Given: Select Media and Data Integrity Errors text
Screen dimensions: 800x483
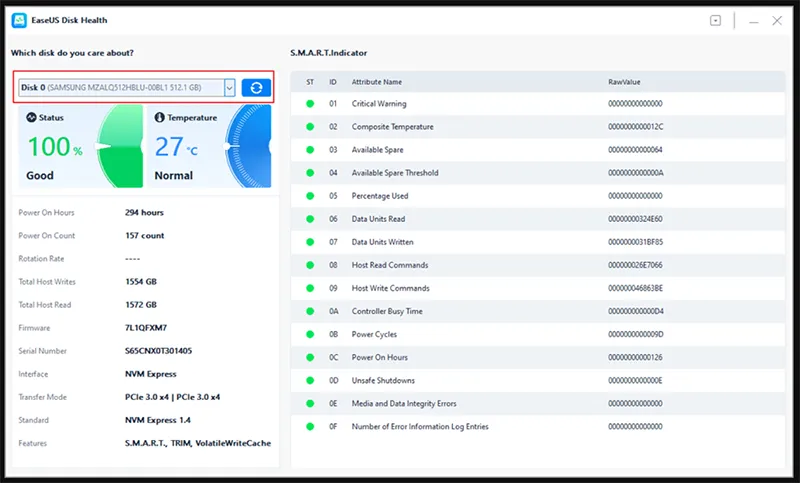Looking at the screenshot, I should [404, 403].
